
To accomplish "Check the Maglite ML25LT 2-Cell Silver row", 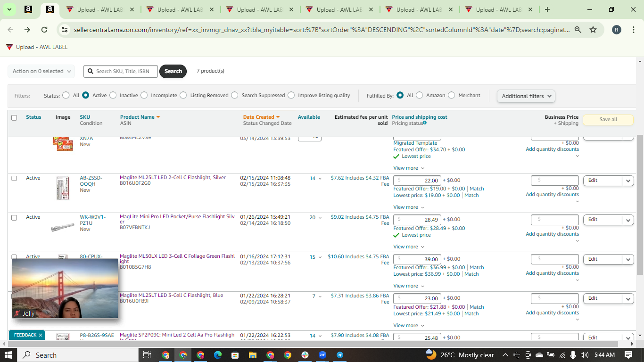I will pyautogui.click(x=14, y=178).
